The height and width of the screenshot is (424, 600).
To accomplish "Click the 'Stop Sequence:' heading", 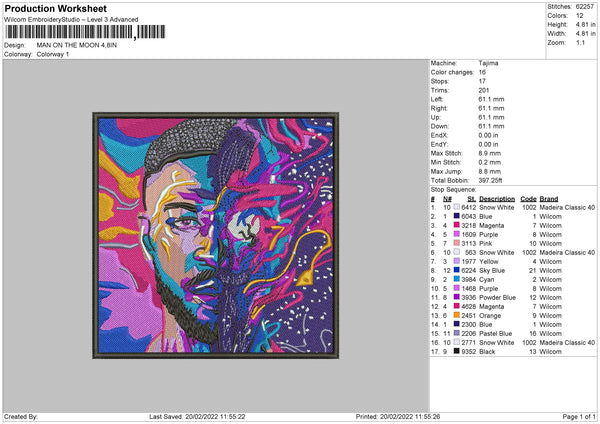I will [x=453, y=190].
